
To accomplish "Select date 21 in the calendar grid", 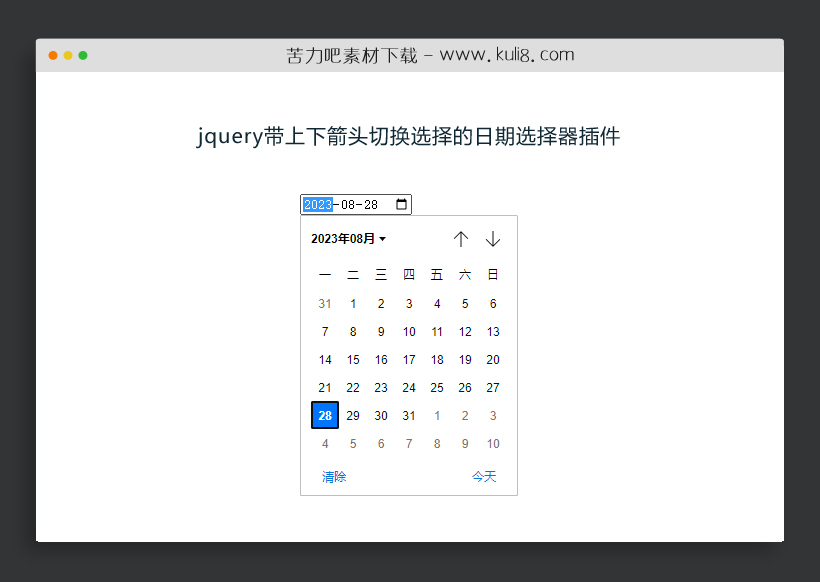I will [x=325, y=387].
